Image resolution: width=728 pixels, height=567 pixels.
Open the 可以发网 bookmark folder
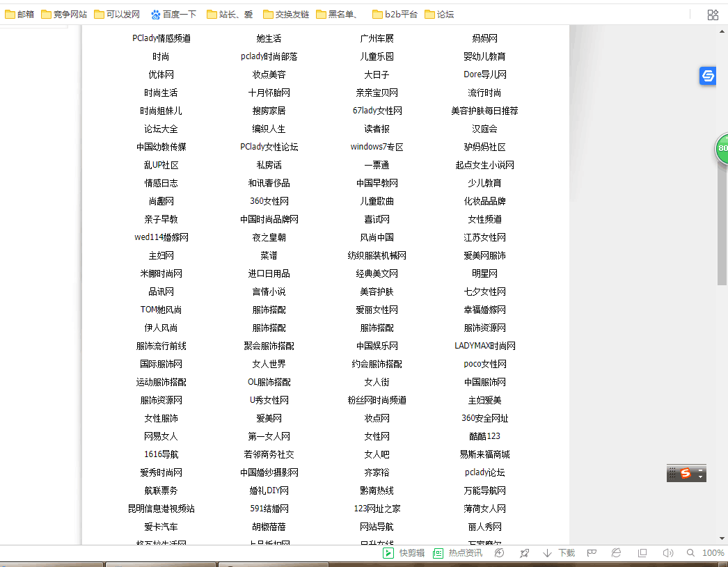(117, 15)
